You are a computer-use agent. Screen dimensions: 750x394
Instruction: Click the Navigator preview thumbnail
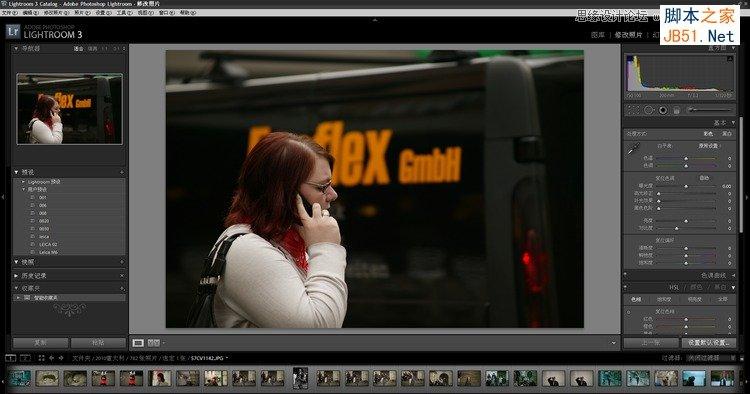click(x=69, y=109)
